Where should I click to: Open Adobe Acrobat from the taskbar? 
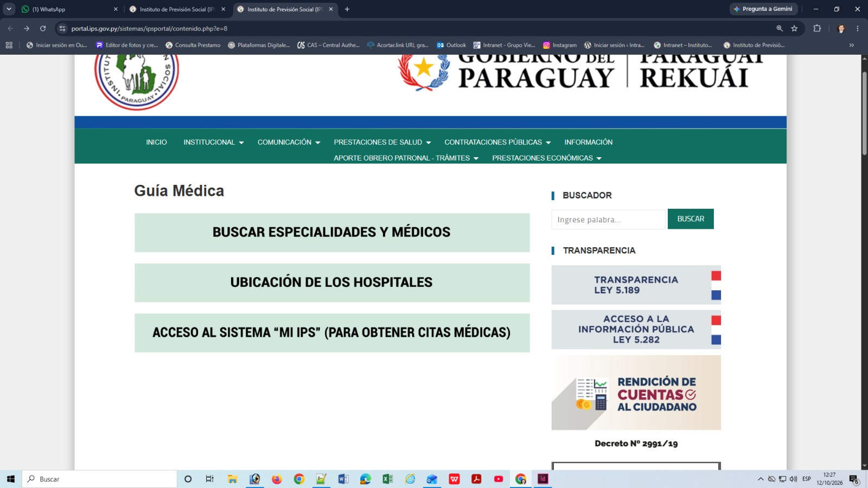[x=476, y=479]
